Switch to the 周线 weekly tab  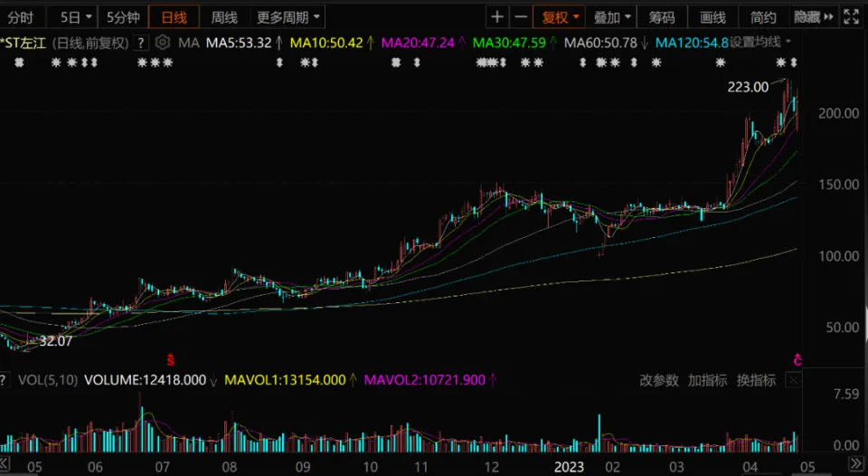(x=224, y=17)
